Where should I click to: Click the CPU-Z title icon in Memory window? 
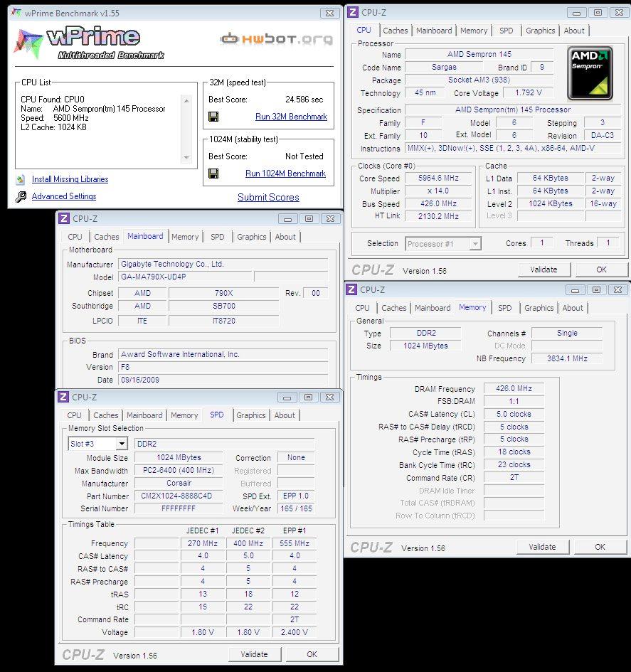click(x=351, y=289)
